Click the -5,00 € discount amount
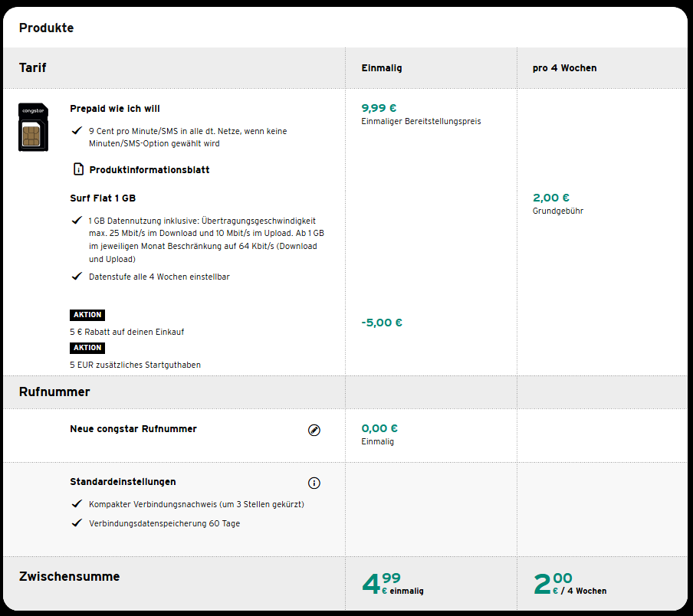Image resolution: width=693 pixels, height=616 pixels. [382, 323]
